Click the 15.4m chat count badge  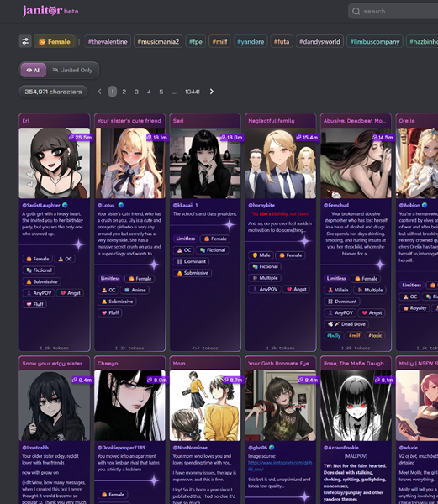tap(307, 137)
